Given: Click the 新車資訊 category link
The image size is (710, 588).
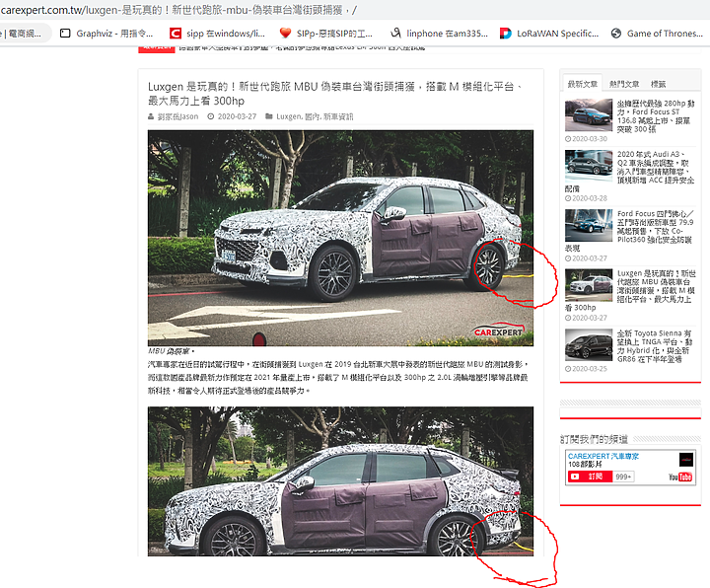Looking at the screenshot, I should tap(338, 116).
